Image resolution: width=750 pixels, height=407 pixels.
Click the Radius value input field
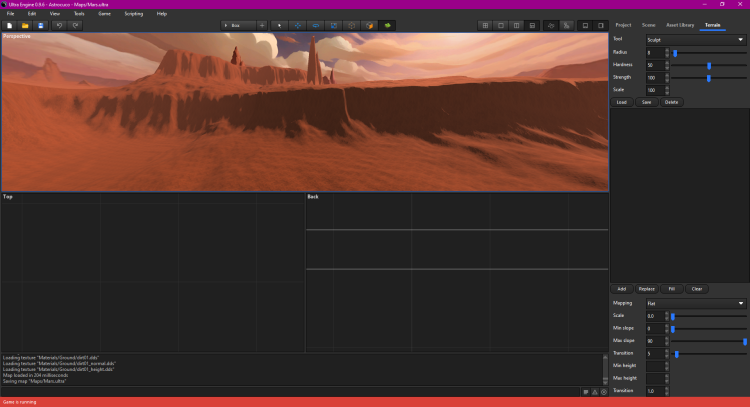[x=655, y=52]
